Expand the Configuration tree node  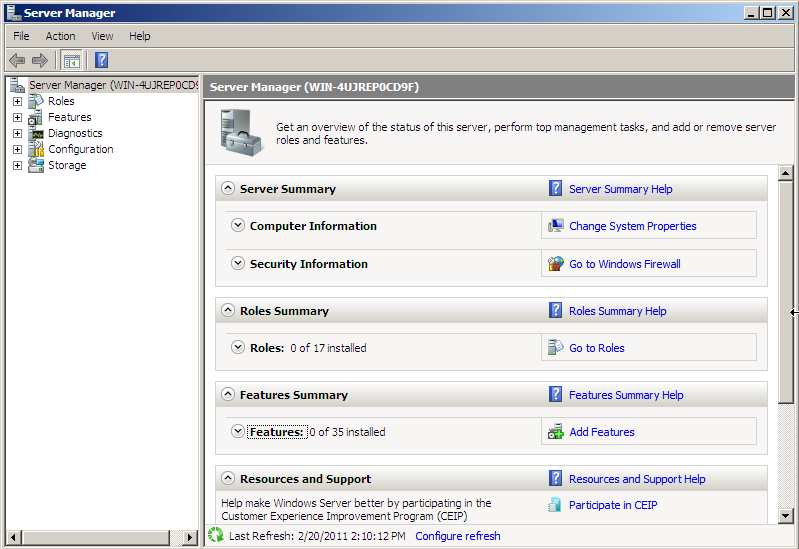[17, 150]
